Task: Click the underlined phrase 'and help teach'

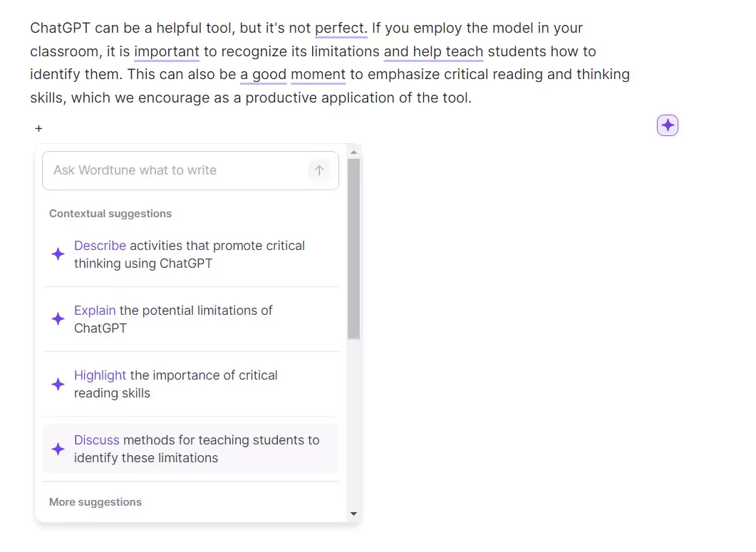Action: 433,51
